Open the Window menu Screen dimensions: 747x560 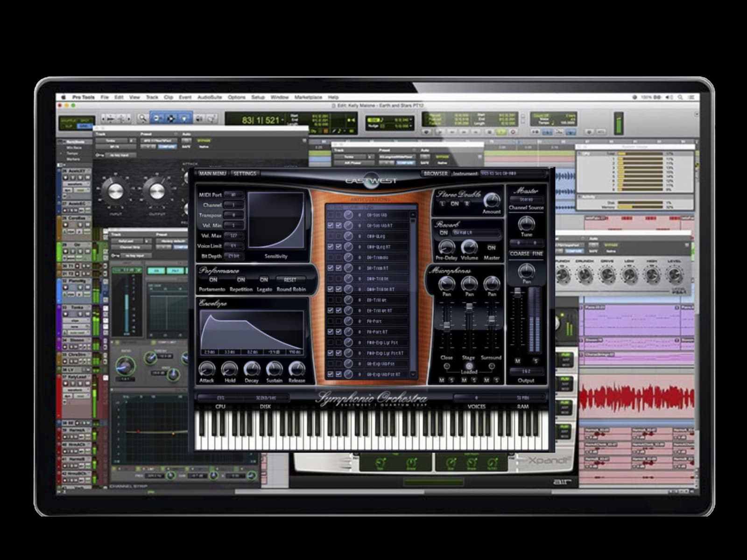pyautogui.click(x=280, y=97)
